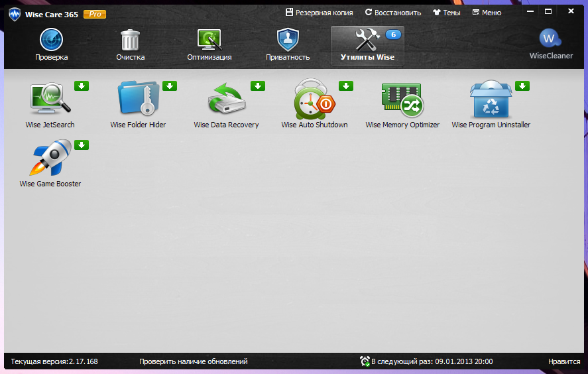The width and height of the screenshot is (588, 374).
Task: Click the scheduler alarm clock icon
Action: point(365,361)
